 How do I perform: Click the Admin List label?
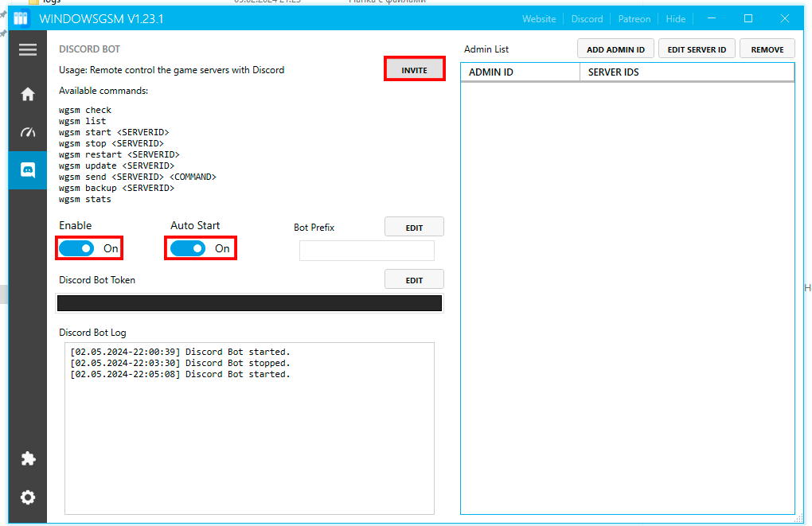(486, 49)
